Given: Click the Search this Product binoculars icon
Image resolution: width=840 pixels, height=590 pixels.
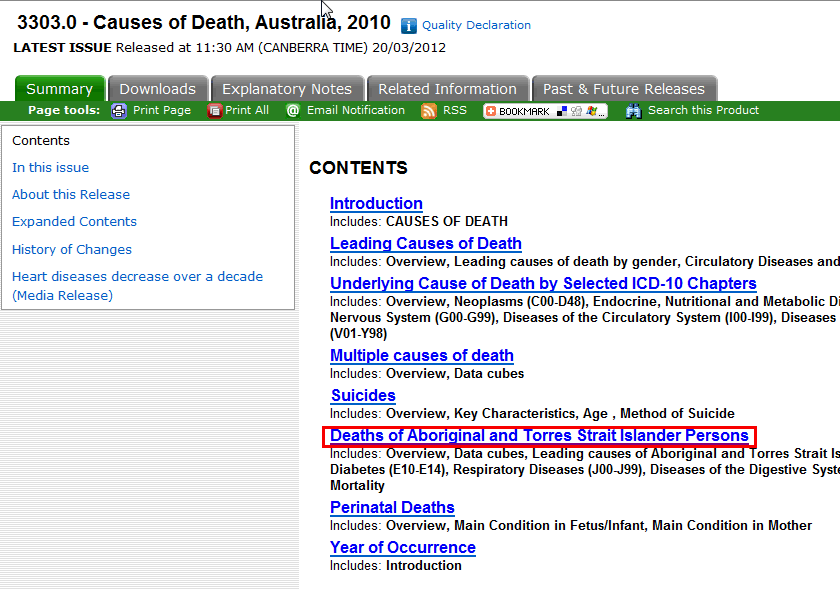Looking at the screenshot, I should click(x=633, y=111).
